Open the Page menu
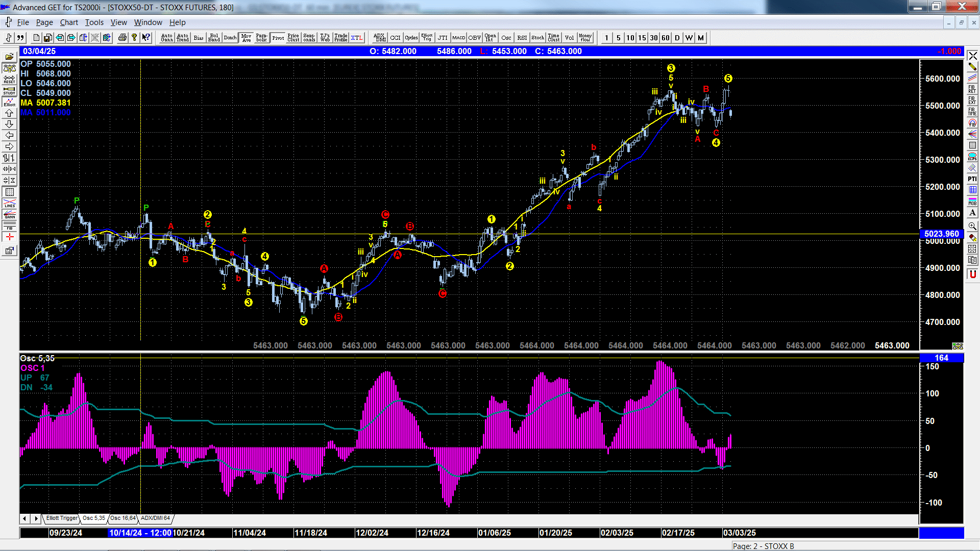 pyautogui.click(x=44, y=22)
